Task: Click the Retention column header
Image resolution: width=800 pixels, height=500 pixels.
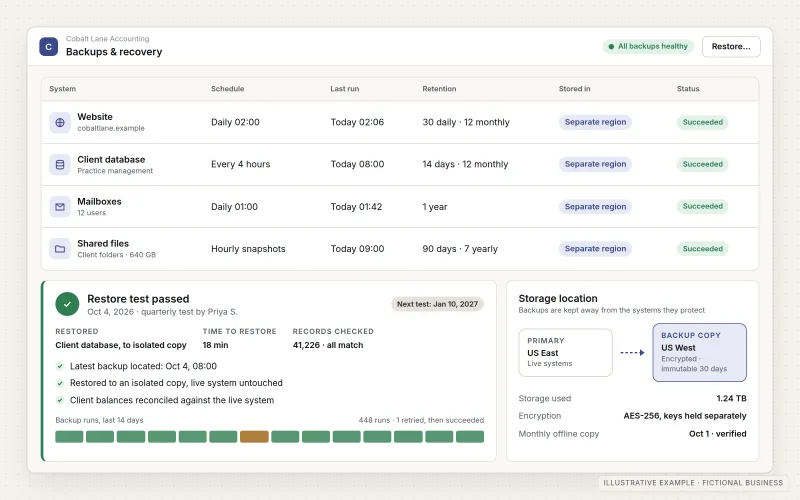Action: 439,89
